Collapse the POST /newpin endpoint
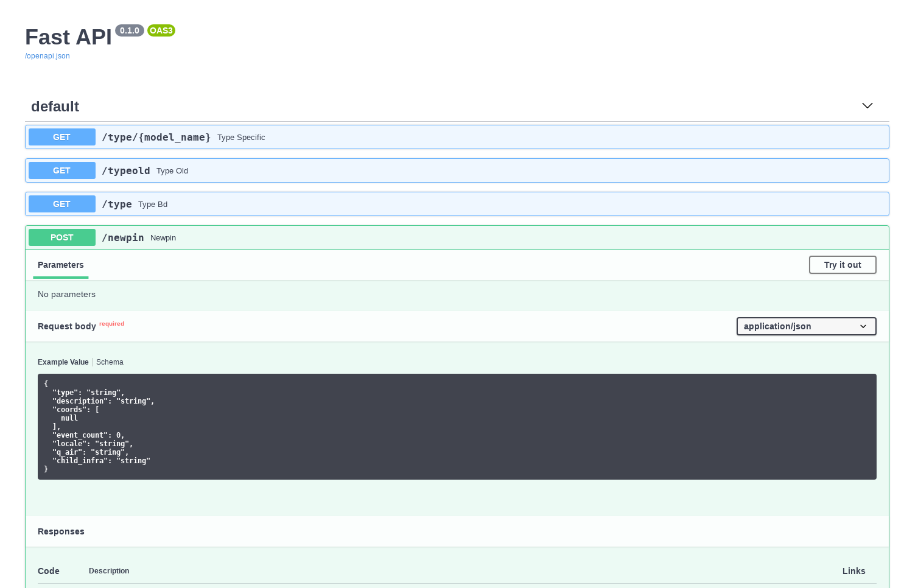The image size is (918, 588). tap(457, 237)
